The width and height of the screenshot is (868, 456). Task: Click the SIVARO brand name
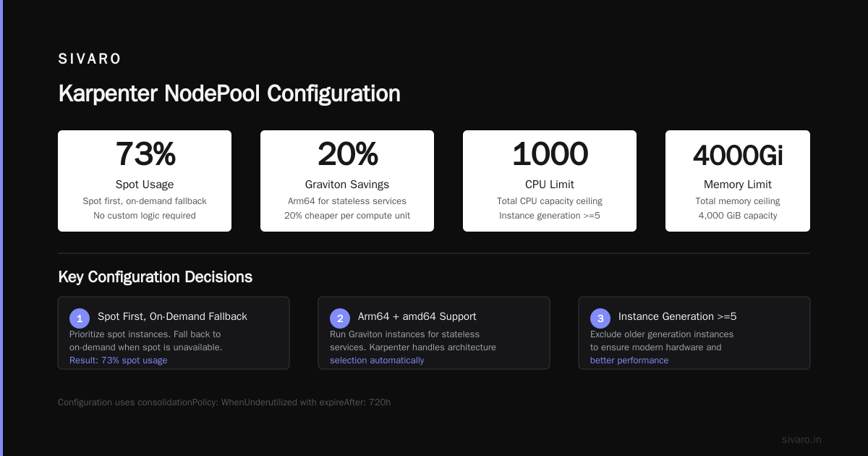pyautogui.click(x=90, y=59)
